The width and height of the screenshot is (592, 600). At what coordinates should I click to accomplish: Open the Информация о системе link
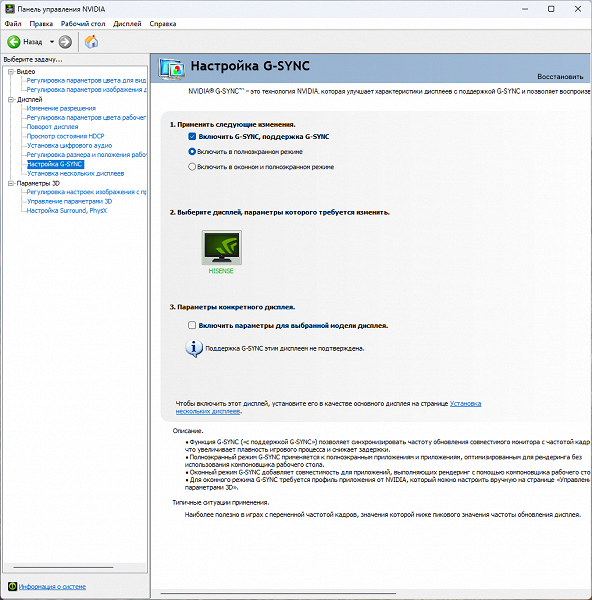[x=52, y=587]
